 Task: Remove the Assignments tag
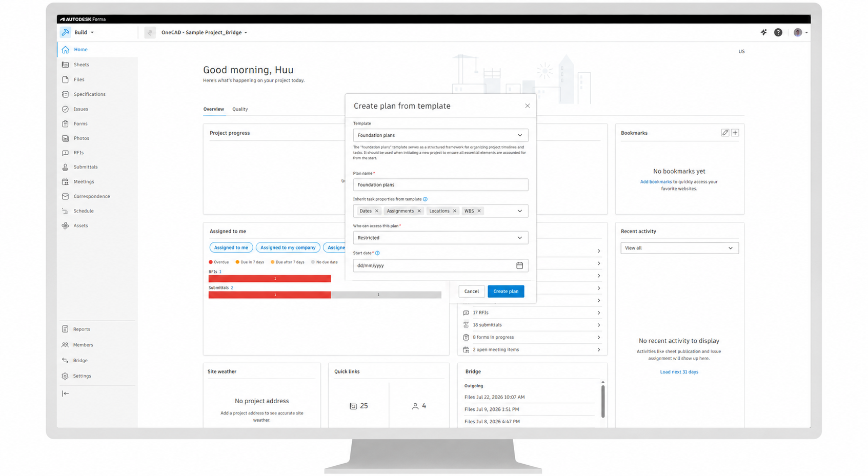click(x=419, y=211)
